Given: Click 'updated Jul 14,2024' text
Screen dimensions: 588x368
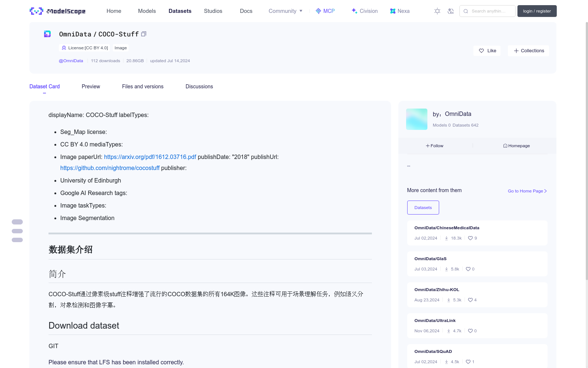Looking at the screenshot, I should tap(170, 61).
